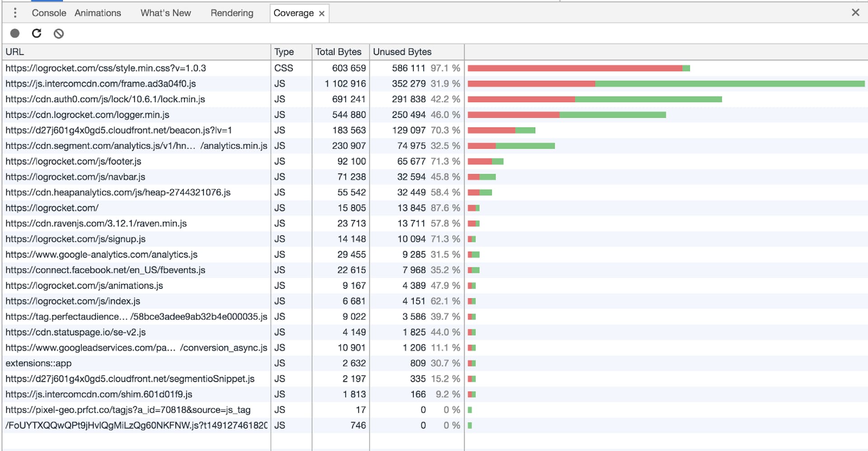Start recording coverage with the record button
The width and height of the screenshot is (868, 451).
point(15,33)
